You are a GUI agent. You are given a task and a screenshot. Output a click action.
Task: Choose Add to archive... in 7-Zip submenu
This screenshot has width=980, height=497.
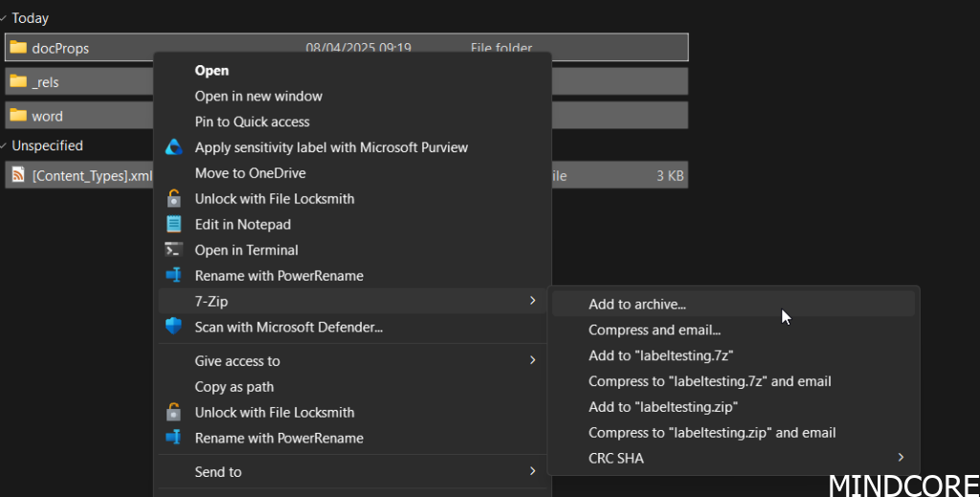(x=637, y=305)
